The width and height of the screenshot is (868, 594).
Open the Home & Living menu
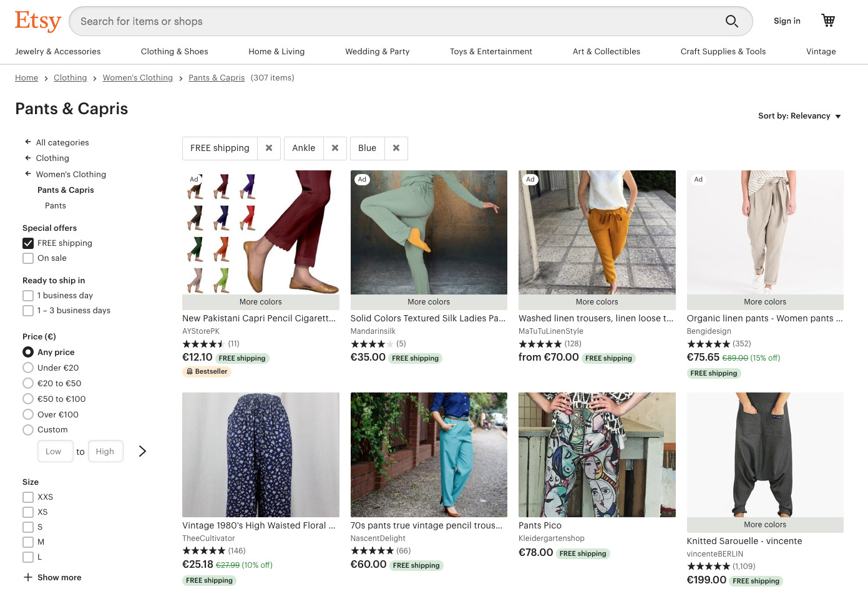click(x=276, y=52)
